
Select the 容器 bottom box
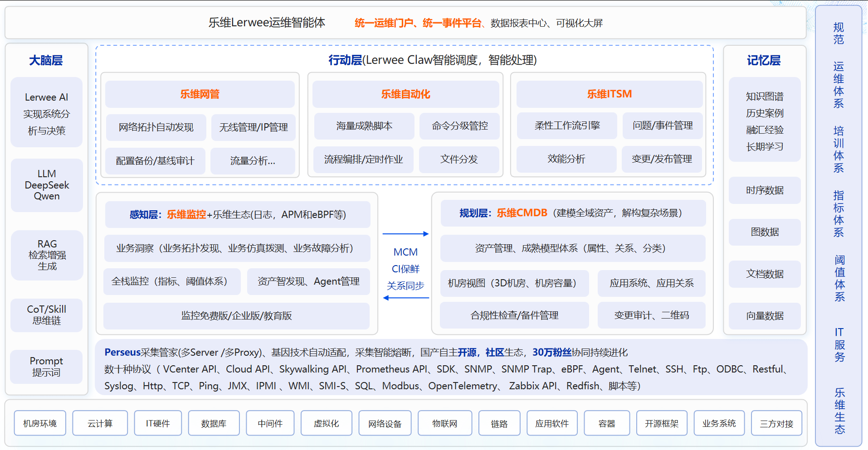[x=607, y=423]
